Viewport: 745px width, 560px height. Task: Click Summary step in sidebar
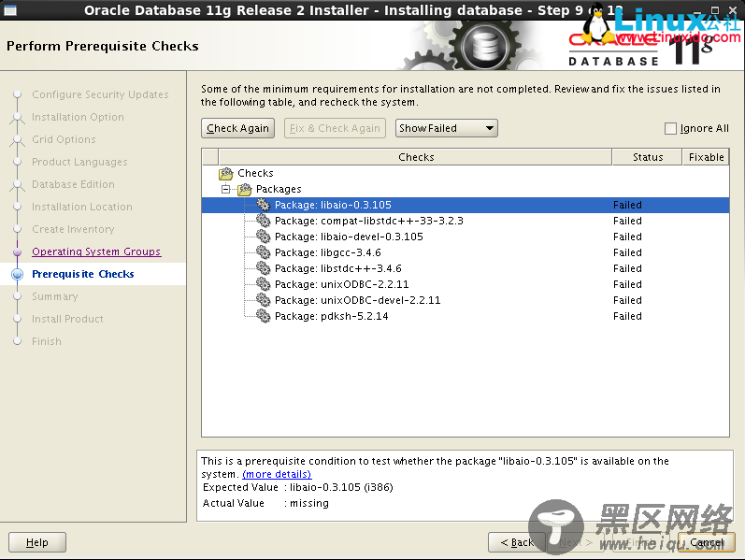(x=55, y=296)
